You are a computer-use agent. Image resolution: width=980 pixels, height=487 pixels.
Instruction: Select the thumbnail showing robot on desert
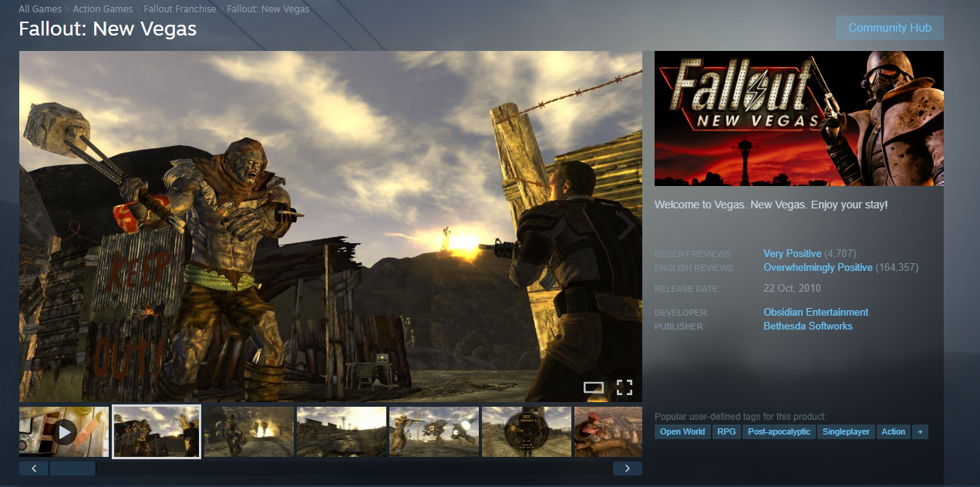[434, 432]
